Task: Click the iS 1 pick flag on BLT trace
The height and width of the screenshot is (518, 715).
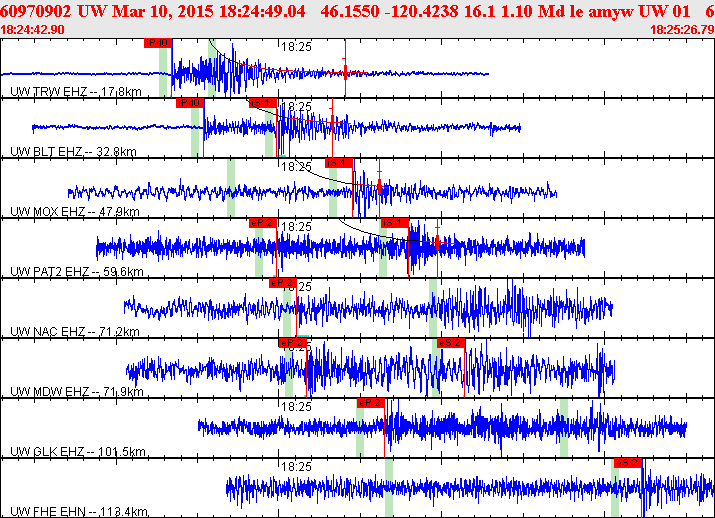Action: [x=263, y=103]
